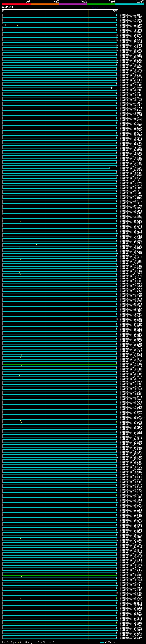The image size is (146, 644).
Task: Select the UniRef100_A9TIQ8 hit label
Action: 131,30
